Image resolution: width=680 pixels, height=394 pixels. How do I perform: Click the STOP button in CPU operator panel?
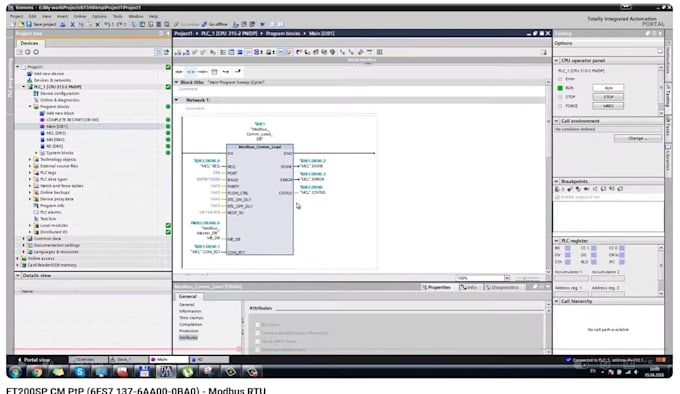pyautogui.click(x=608, y=97)
